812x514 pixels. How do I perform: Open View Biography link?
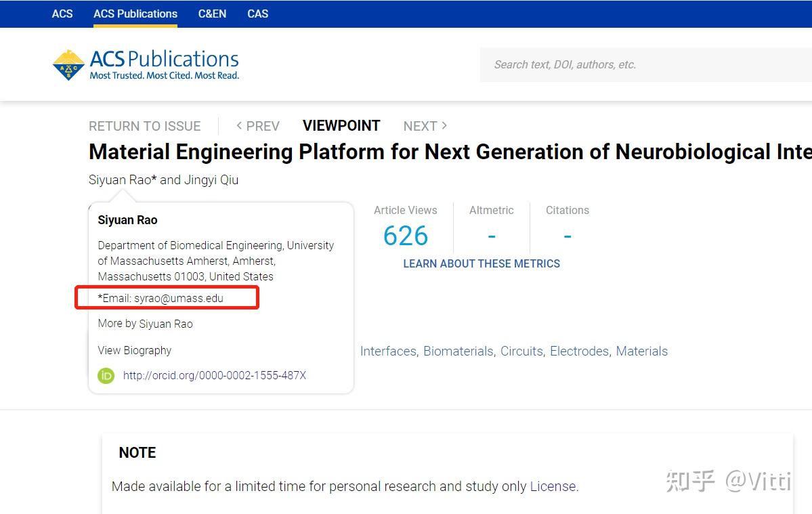(135, 350)
